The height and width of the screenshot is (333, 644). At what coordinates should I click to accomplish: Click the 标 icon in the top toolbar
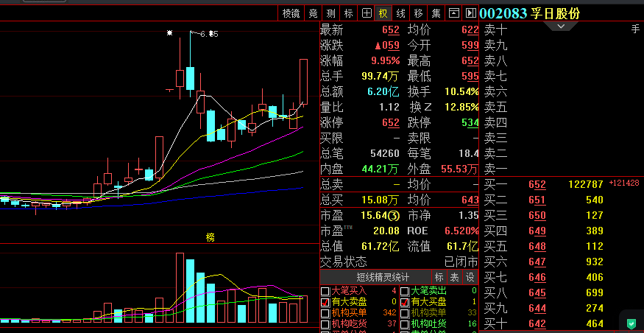349,13
